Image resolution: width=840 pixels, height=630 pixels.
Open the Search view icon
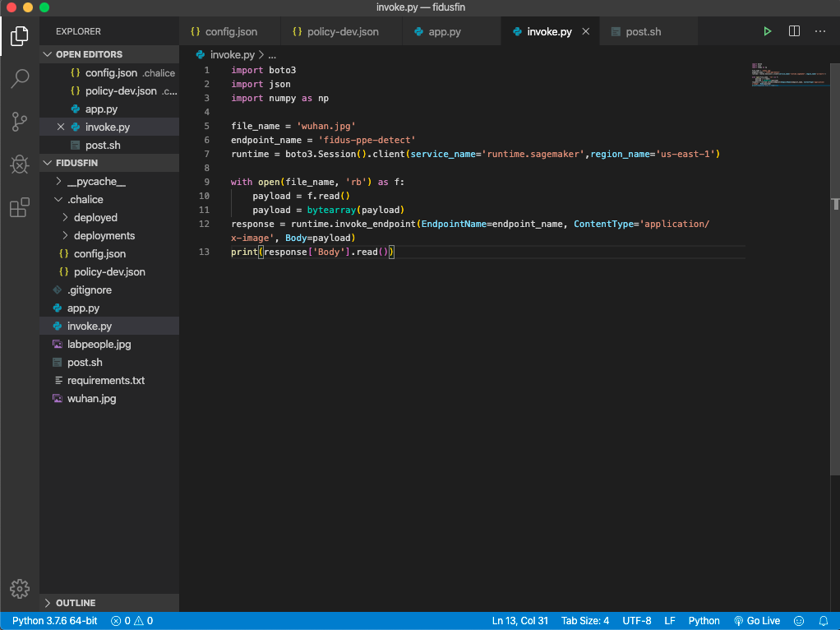pos(19,79)
